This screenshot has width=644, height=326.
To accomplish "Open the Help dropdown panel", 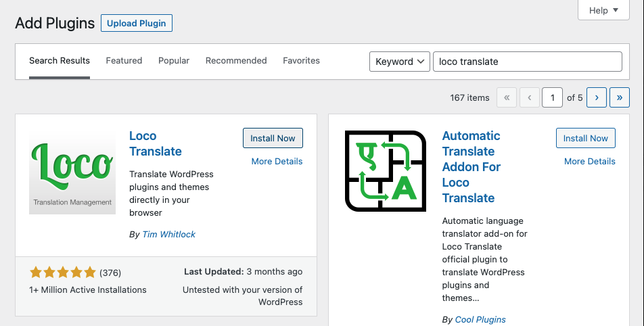I will [604, 10].
